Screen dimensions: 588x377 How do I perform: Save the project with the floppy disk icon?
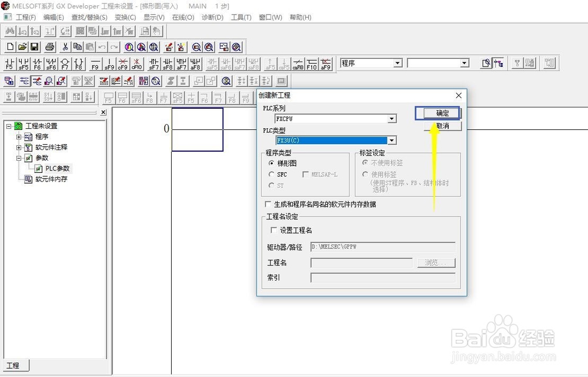coord(35,47)
